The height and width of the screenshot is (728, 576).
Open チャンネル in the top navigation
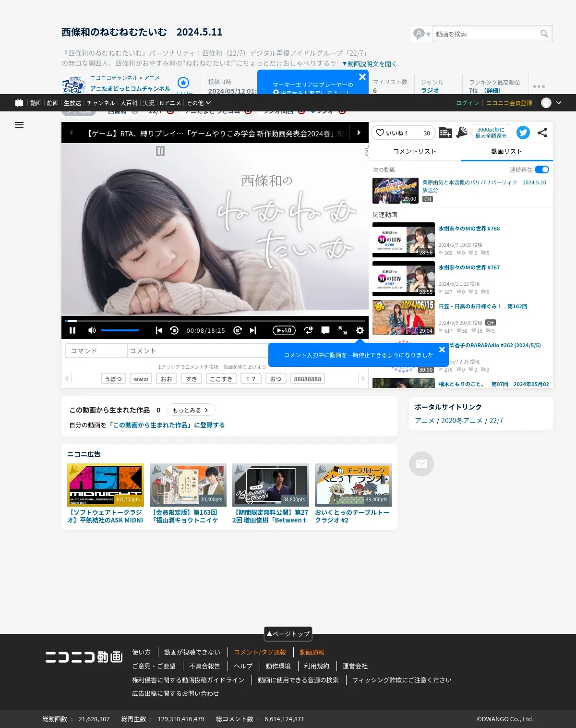click(x=101, y=103)
